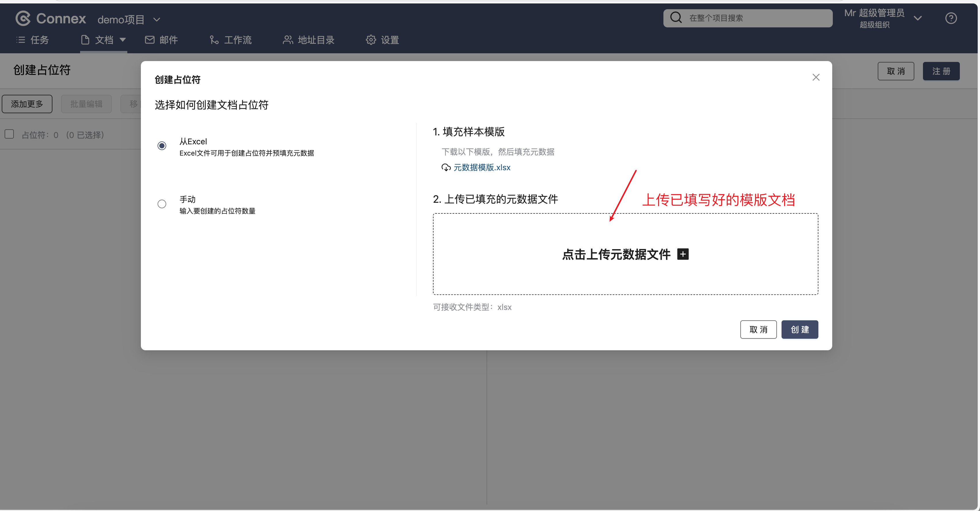980x511 pixels.
Task: Select the 从Excel radio option
Action: [x=162, y=146]
